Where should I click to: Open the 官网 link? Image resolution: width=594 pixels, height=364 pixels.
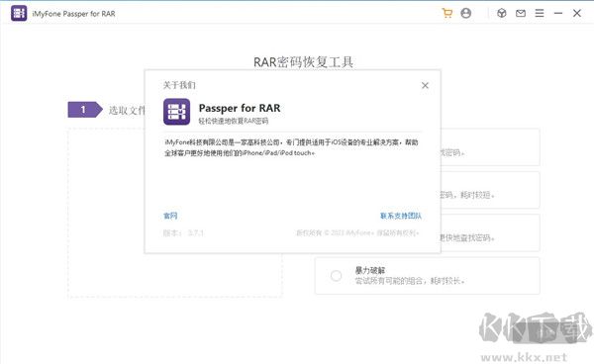(x=170, y=216)
